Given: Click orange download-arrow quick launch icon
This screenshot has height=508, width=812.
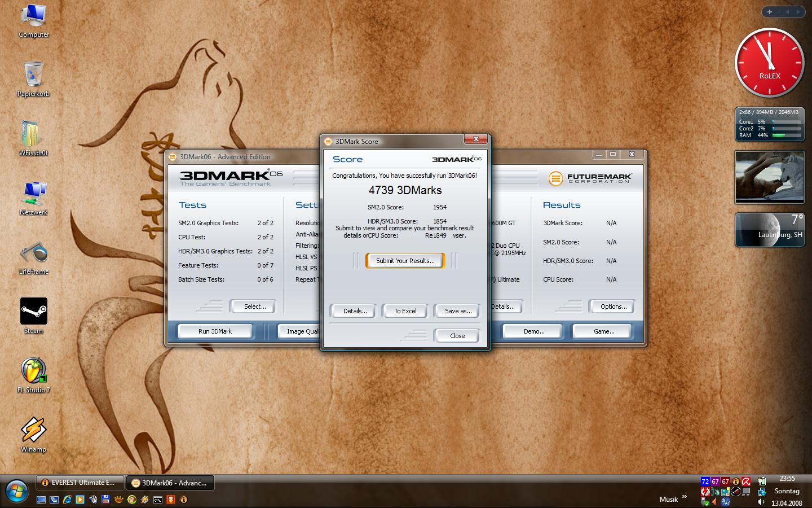Looking at the screenshot, I should [171, 500].
